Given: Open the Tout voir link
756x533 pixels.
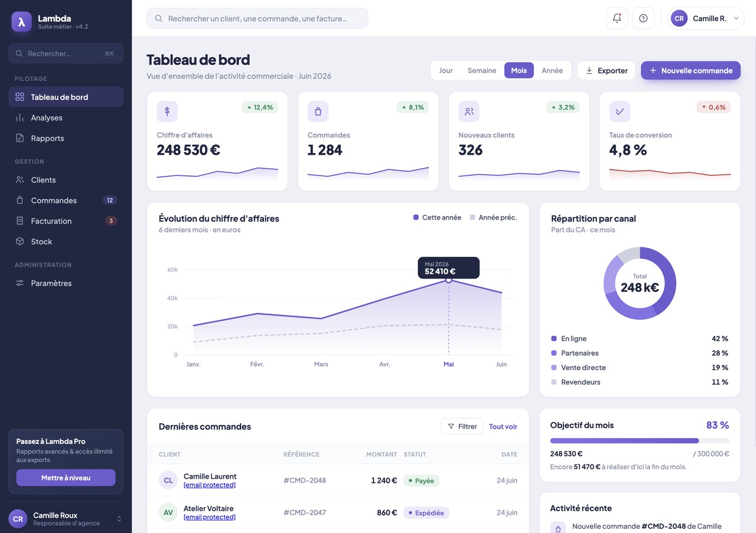Looking at the screenshot, I should point(503,426).
